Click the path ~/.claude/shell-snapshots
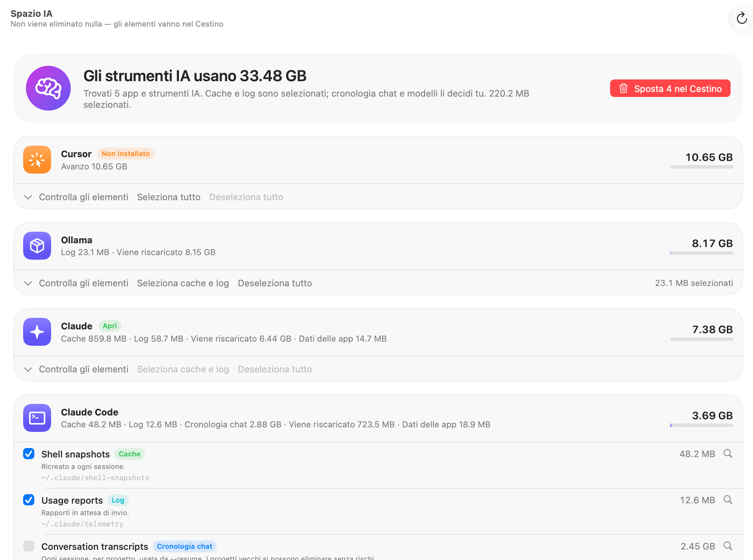 tap(95, 478)
